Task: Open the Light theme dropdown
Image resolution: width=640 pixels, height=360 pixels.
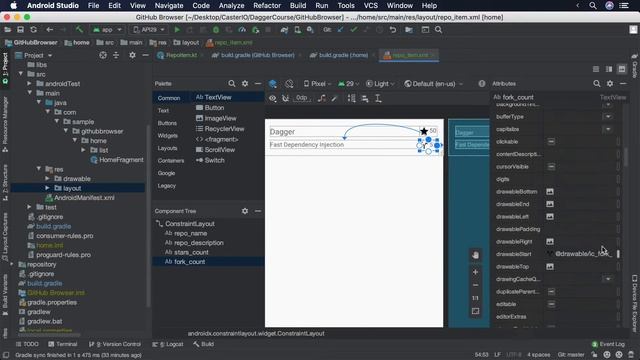Action: tap(380, 84)
